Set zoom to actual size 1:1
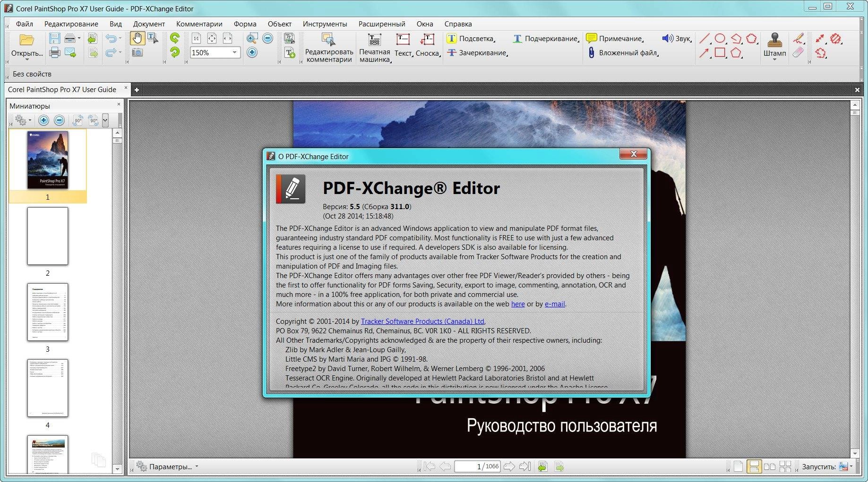 click(197, 38)
